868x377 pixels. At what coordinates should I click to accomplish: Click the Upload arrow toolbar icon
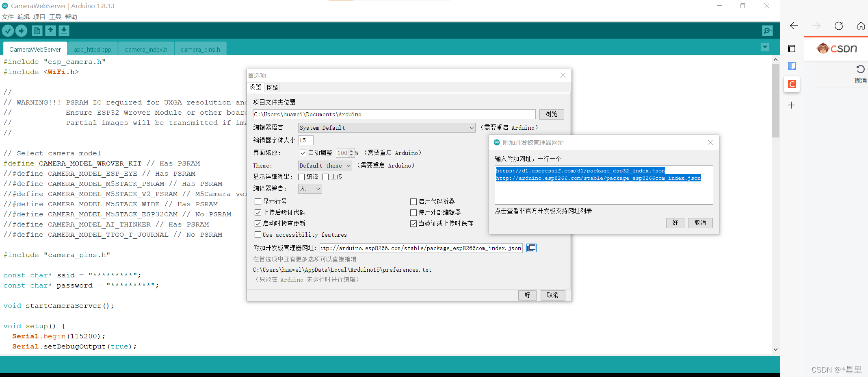pyautogui.click(x=21, y=31)
